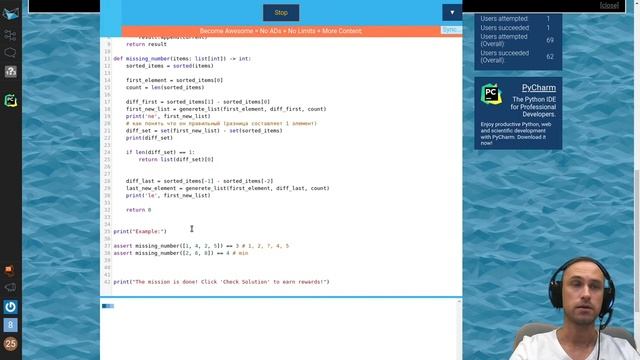The height and width of the screenshot is (360, 640).
Task: Click the line 'print(diff_set)'
Action: click(149, 138)
